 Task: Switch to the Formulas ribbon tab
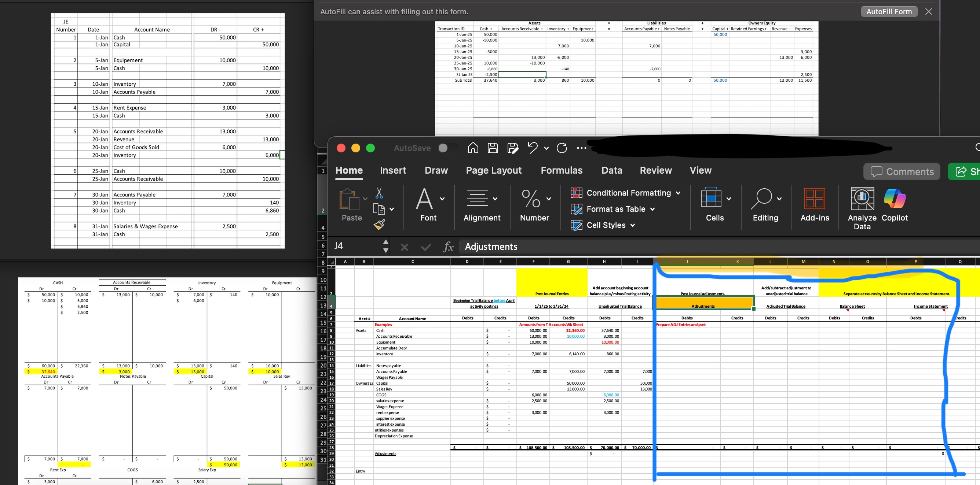[x=561, y=170]
